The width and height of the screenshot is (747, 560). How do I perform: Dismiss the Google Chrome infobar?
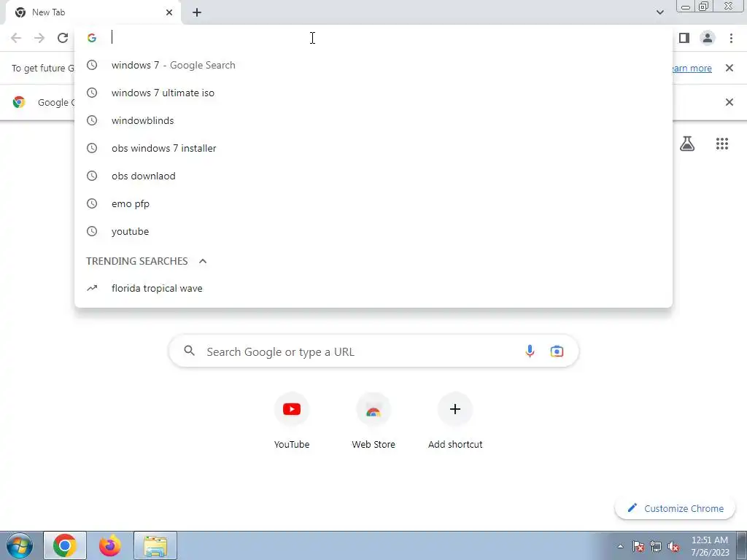click(x=729, y=102)
